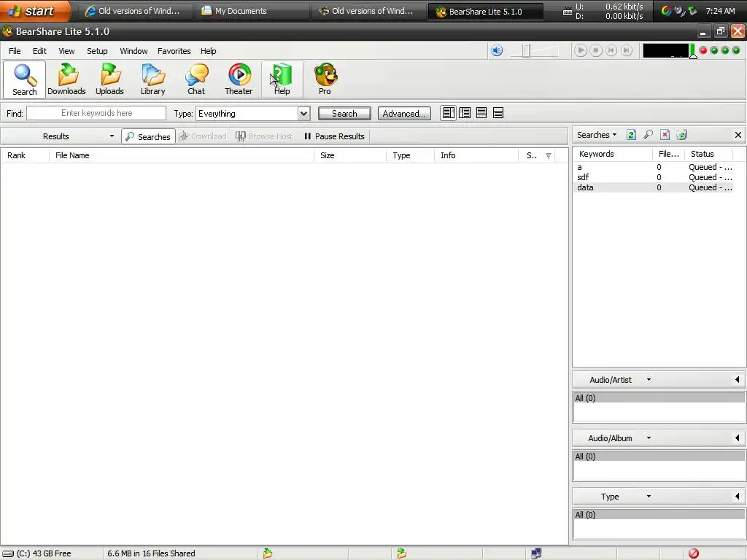Click the red blocked icon in status bar
747x560 pixels.
(694, 553)
